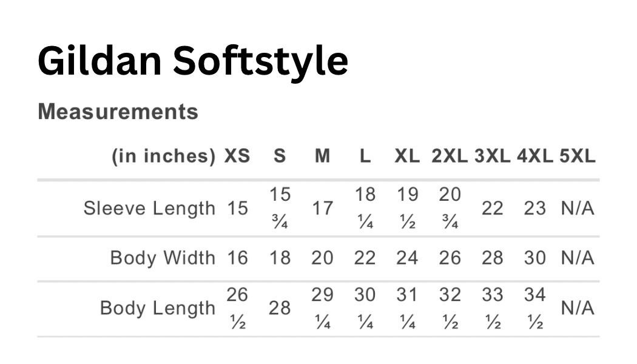Select Body Width value 20 for M
The image size is (637, 364).
pyautogui.click(x=322, y=258)
